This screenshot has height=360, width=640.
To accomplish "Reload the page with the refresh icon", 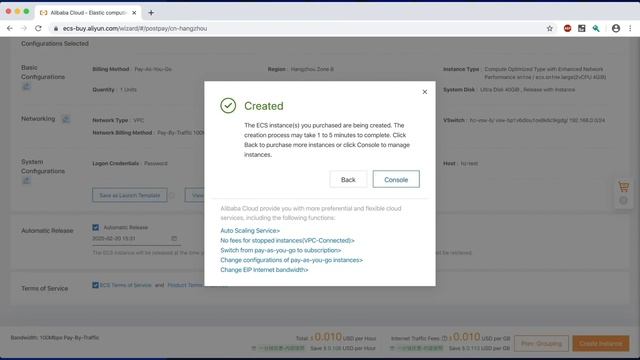I will [38, 28].
